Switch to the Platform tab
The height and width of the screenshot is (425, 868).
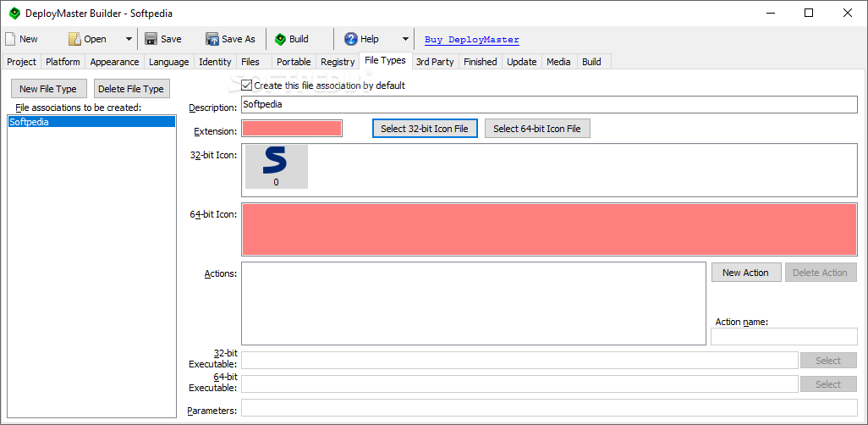pos(63,62)
